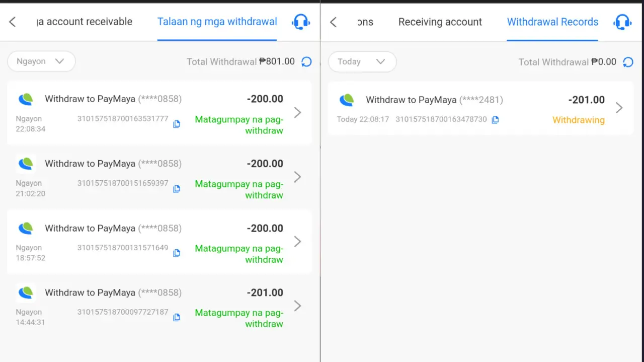Screen dimensions: 644x362
Task: Open customer support headset in right panel
Action: coord(622,22)
